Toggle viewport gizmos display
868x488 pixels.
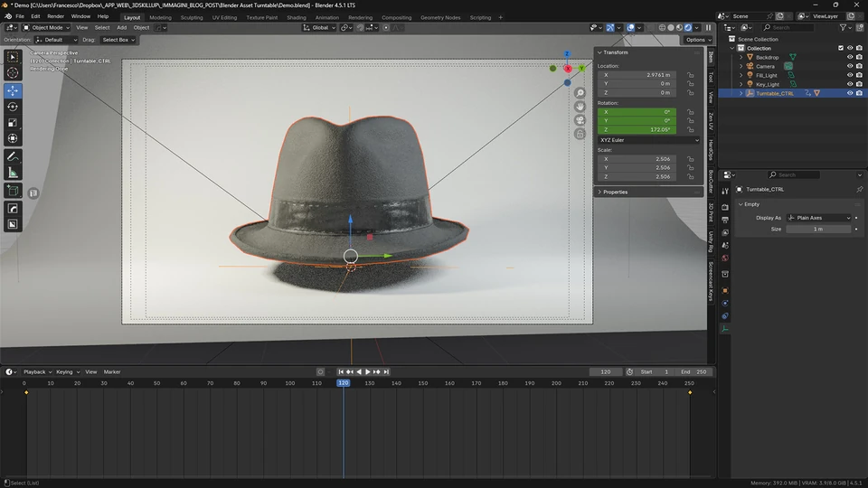coord(610,28)
